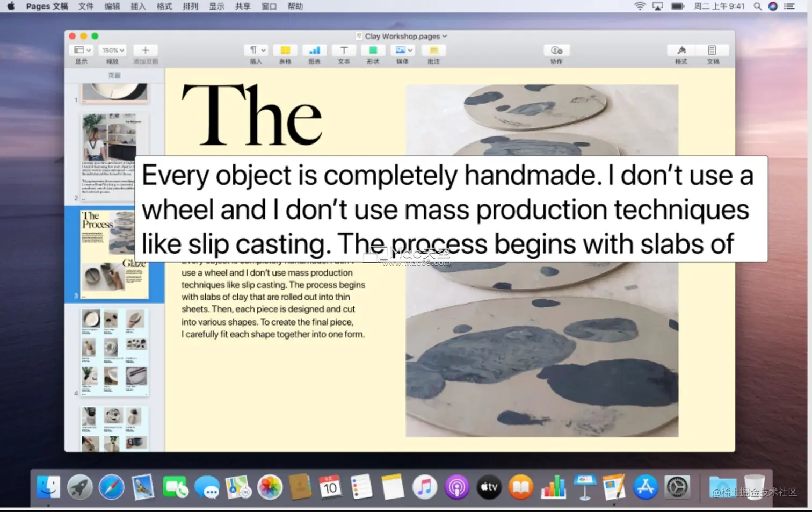
Task: Open App Store from the Dock
Action: click(646, 487)
